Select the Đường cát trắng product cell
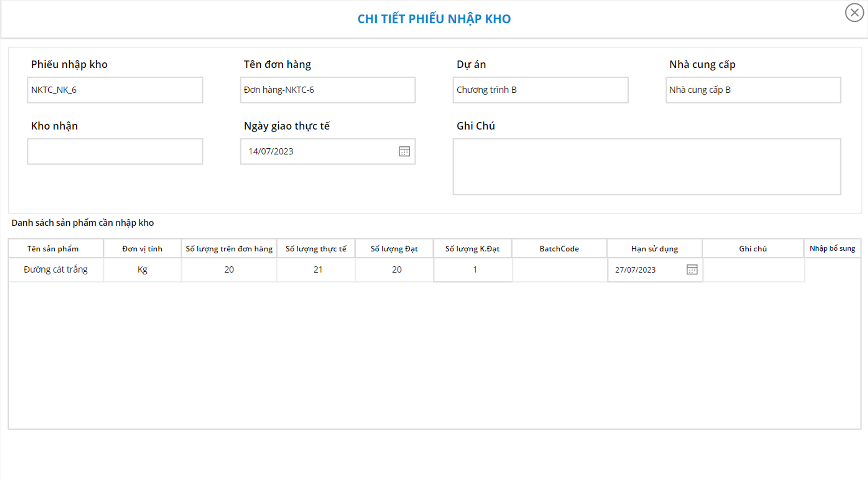This screenshot has height=480, width=868. pyautogui.click(x=56, y=270)
